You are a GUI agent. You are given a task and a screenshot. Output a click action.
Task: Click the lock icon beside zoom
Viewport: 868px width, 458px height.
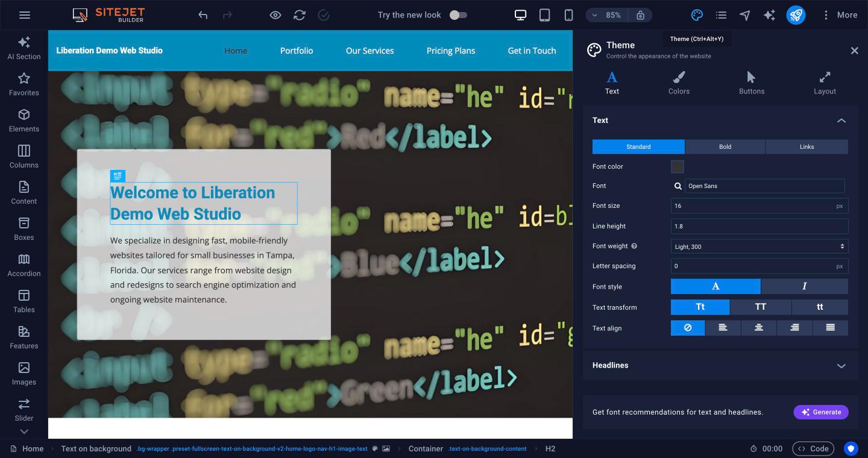coord(640,15)
